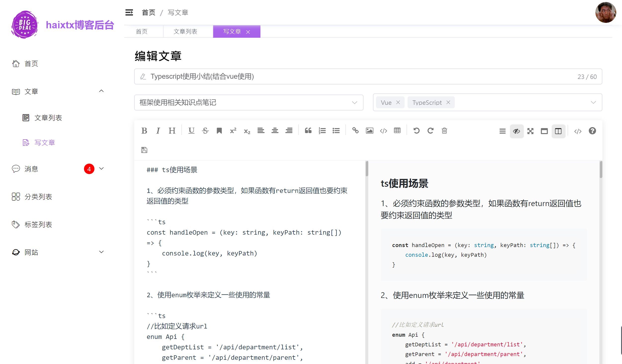This screenshot has height=364, width=622.
Task: Insert a heading with H icon
Action: (172, 131)
